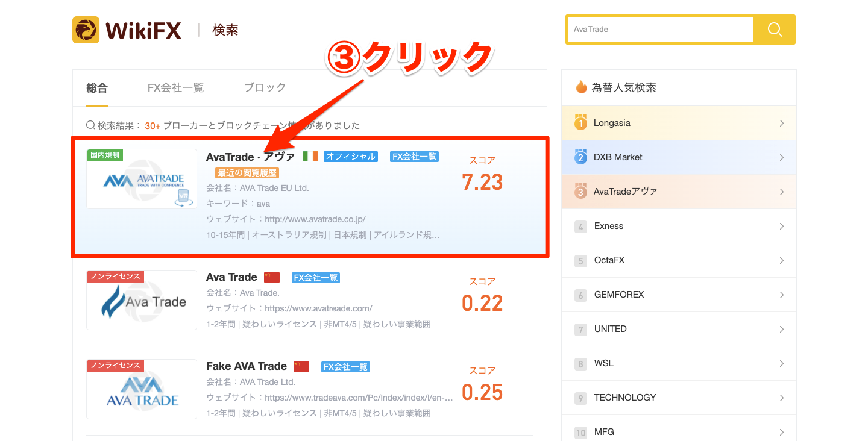Image resolution: width=868 pixels, height=441 pixels.
Task: Click the 7.23 score value
Action: (x=482, y=182)
